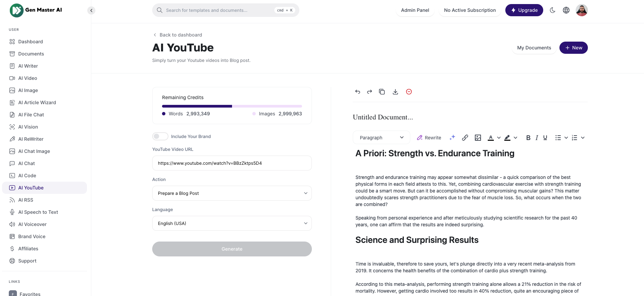Click the undo arrow in editor toolbar
The width and height of the screenshot is (644, 296).
358,92
